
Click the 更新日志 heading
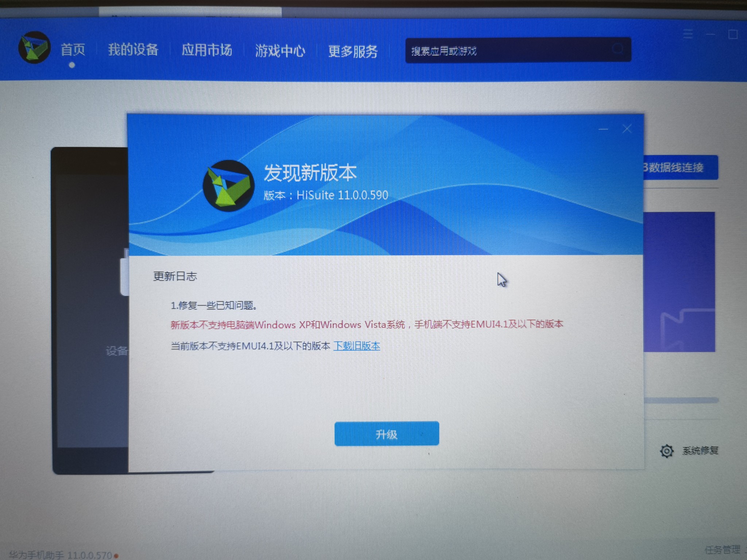coord(175,276)
